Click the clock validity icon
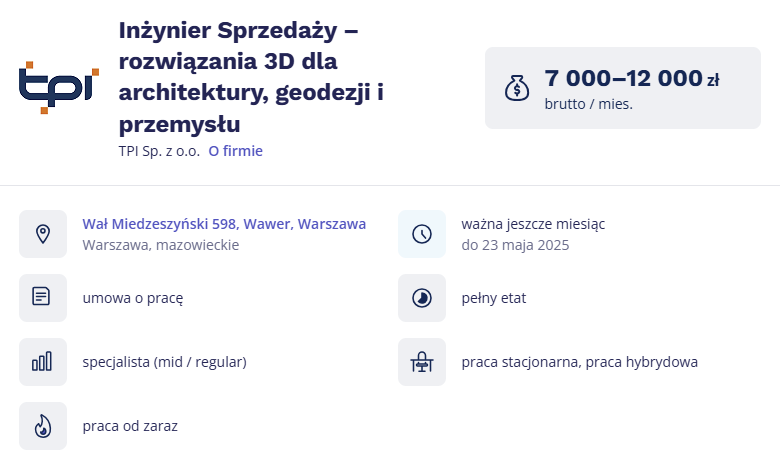 [422, 234]
